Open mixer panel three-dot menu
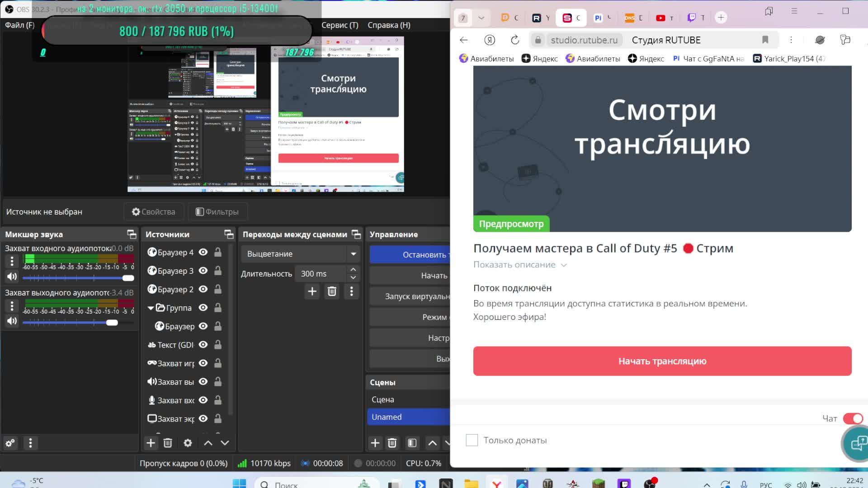The image size is (868, 488). pyautogui.click(x=30, y=443)
